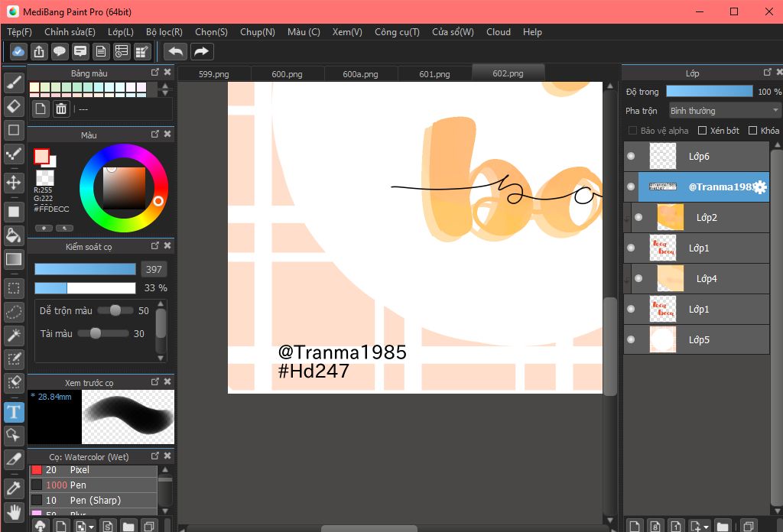Select the Hand tool

pyautogui.click(x=14, y=512)
